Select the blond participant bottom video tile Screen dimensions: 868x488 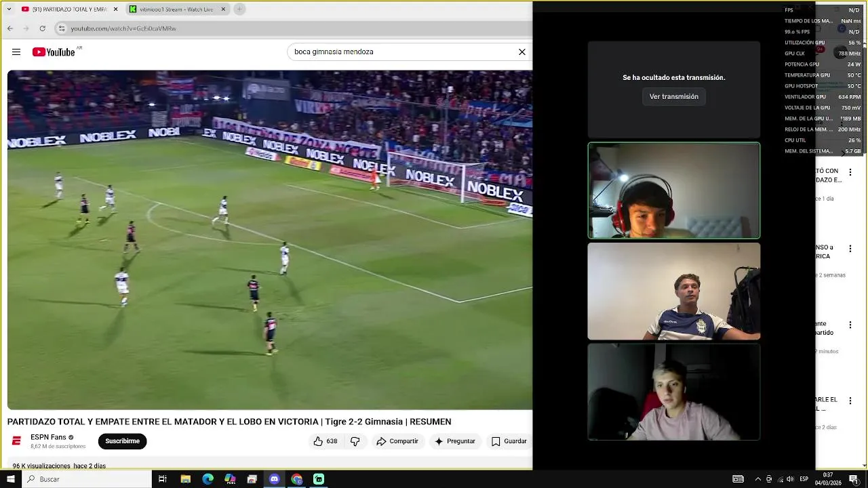pos(674,392)
